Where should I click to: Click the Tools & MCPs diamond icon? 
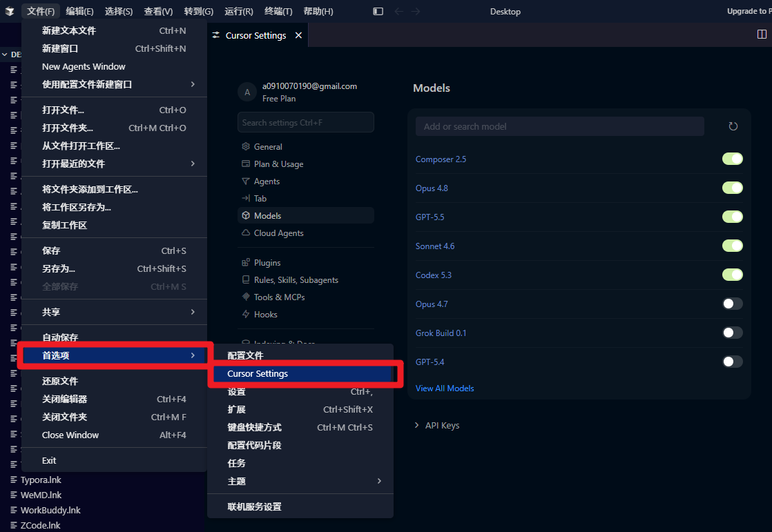[246, 297]
